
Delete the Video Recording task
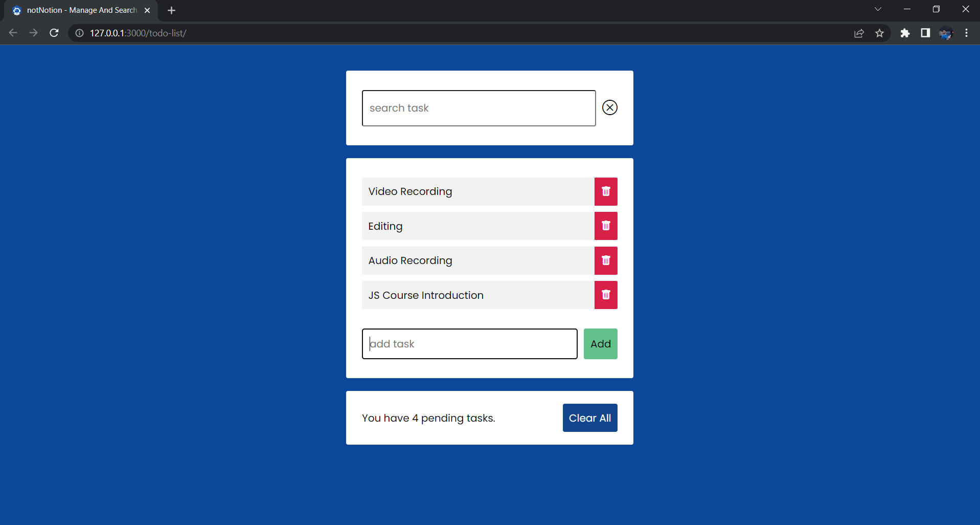(606, 191)
